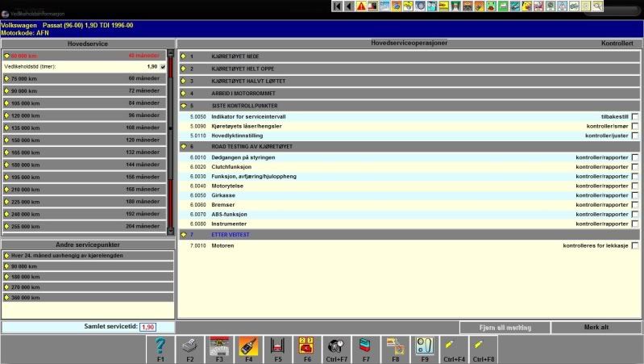Expand section 4 Arbeid i motorrommet

183,94
